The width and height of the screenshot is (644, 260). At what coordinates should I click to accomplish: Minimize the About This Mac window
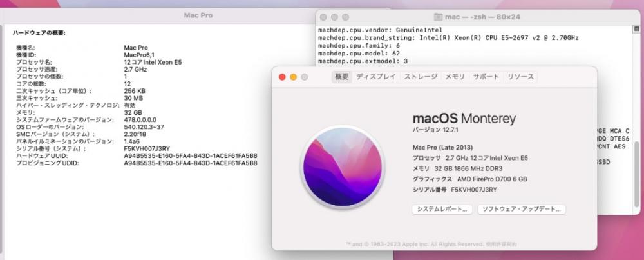tap(293, 77)
